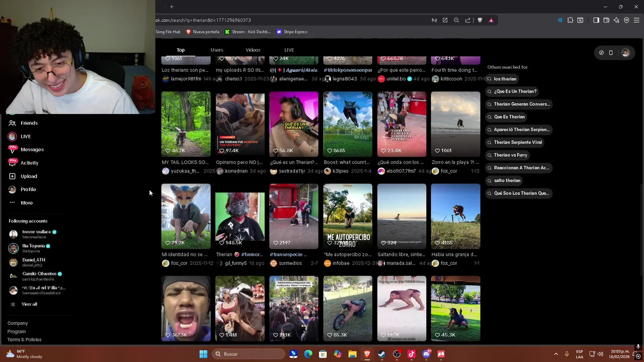Screen dimensions: 644x362
Task: Show hidden system tray icons
Action: pyautogui.click(x=556, y=354)
